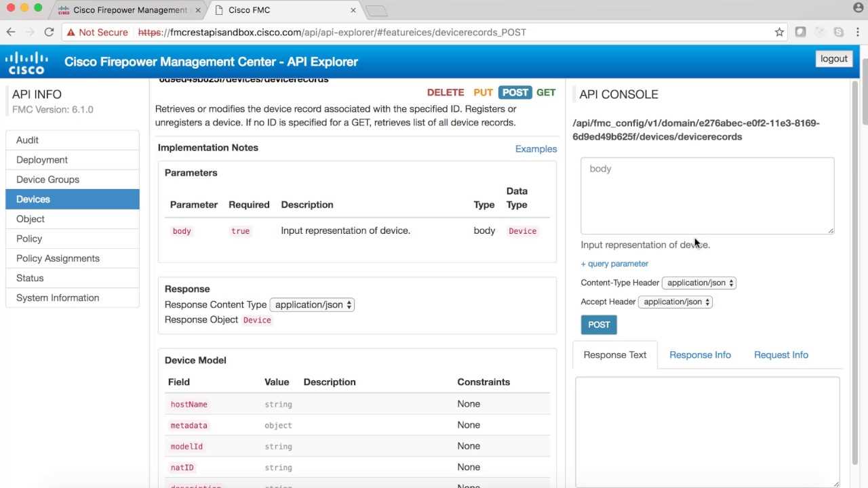868x488 pixels.
Task: Click the body textarea resize handle
Action: click(x=831, y=231)
